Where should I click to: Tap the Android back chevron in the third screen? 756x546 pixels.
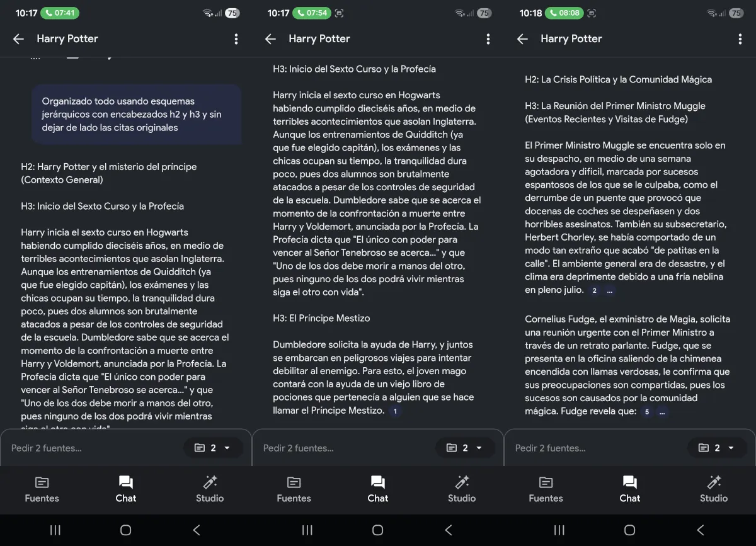point(700,530)
